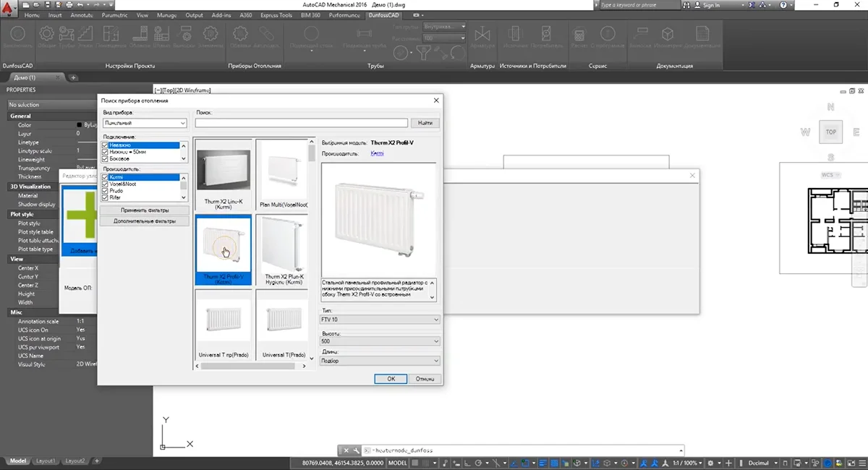Toggle the Prado manufacturer checkbox
This screenshot has width=868, height=470.
pyautogui.click(x=105, y=191)
